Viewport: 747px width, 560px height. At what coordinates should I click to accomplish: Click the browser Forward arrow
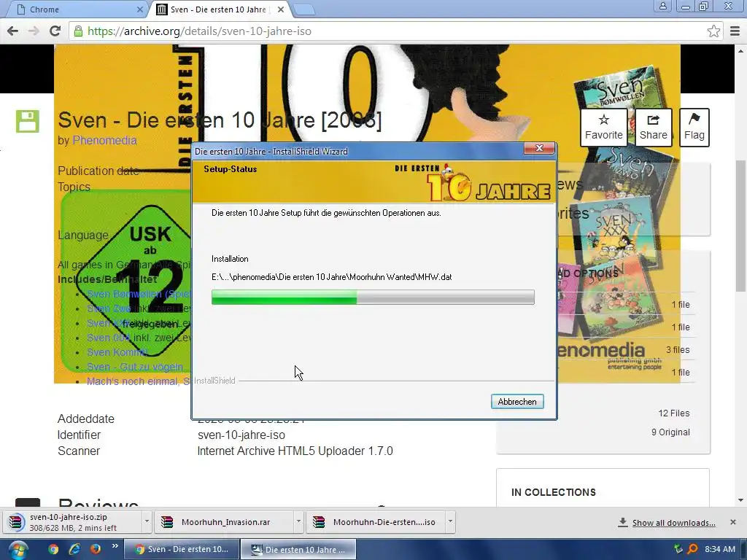click(34, 31)
